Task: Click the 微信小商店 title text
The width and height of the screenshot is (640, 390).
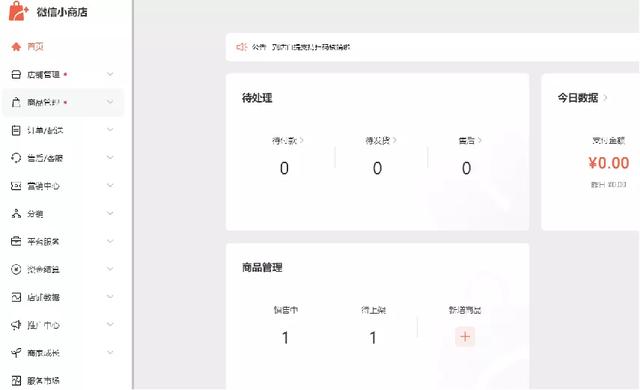Action: click(x=62, y=12)
